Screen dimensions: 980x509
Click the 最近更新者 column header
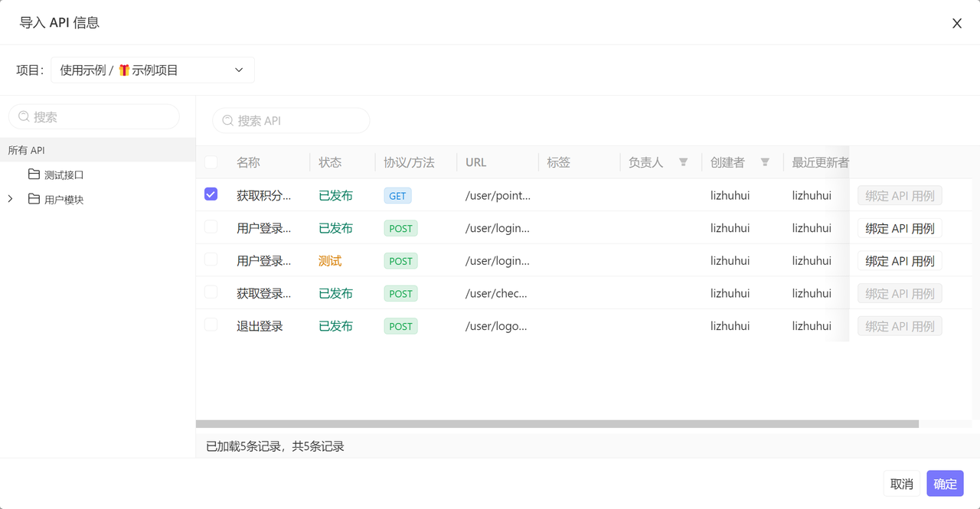click(820, 162)
